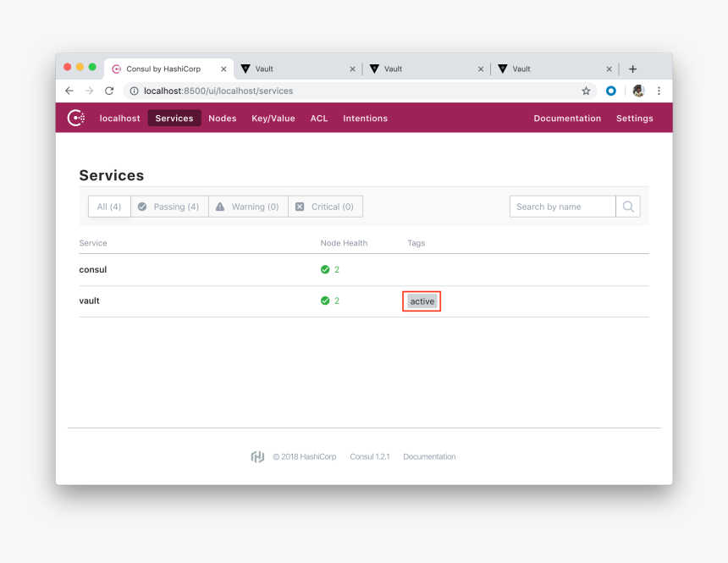Viewport: 728px width, 563px height.
Task: Go to the Nodes page
Action: (x=223, y=119)
